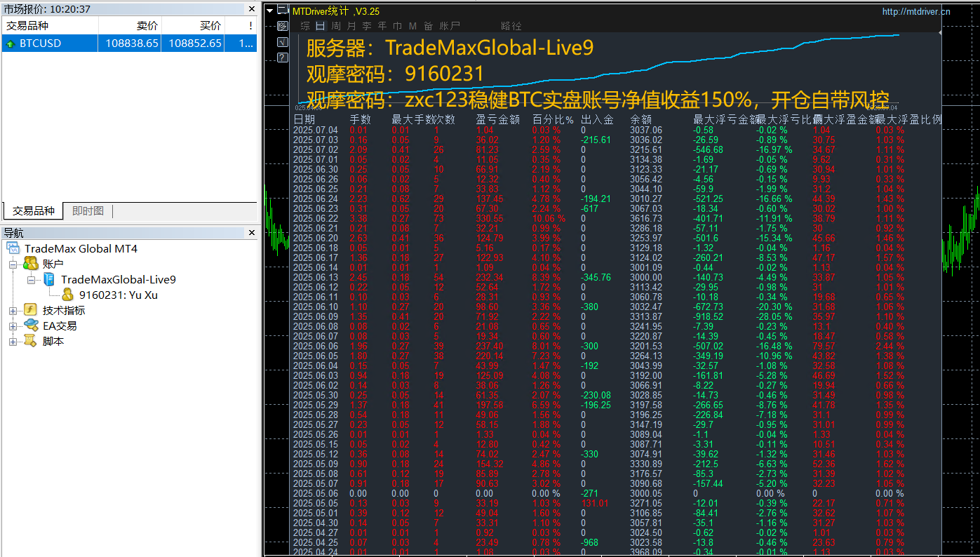Collapse the TradeMaxGlobal-Live9 tree node

31,280
